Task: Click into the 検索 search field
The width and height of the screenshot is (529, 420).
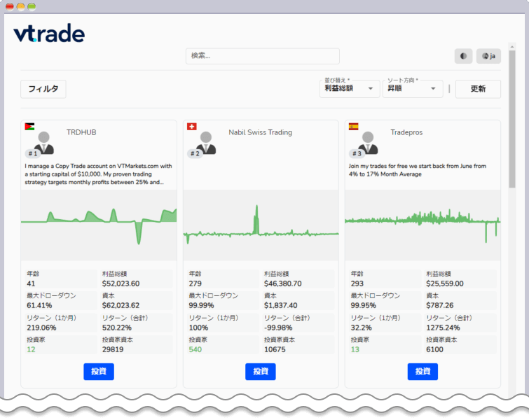Action: (262, 56)
